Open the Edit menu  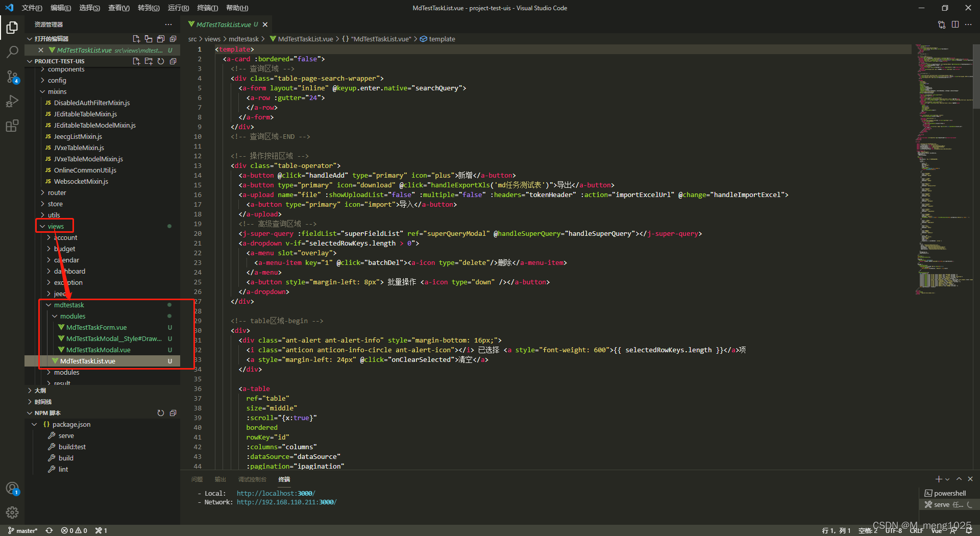coord(61,8)
